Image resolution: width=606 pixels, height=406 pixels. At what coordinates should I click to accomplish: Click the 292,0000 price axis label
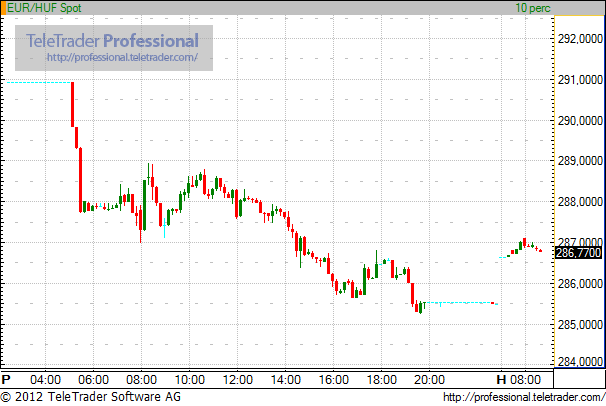coord(580,39)
